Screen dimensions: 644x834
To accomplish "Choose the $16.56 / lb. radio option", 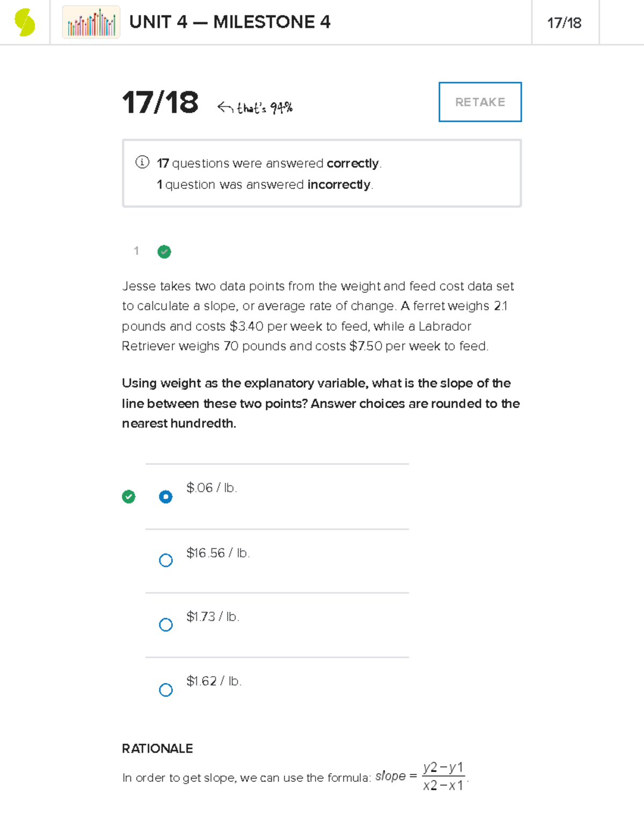I will 166,561.
